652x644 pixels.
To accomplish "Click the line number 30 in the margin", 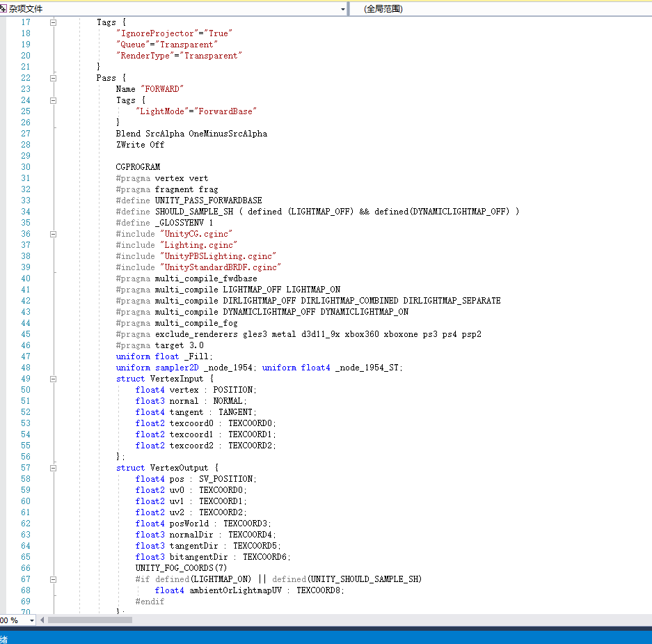I will point(26,167).
